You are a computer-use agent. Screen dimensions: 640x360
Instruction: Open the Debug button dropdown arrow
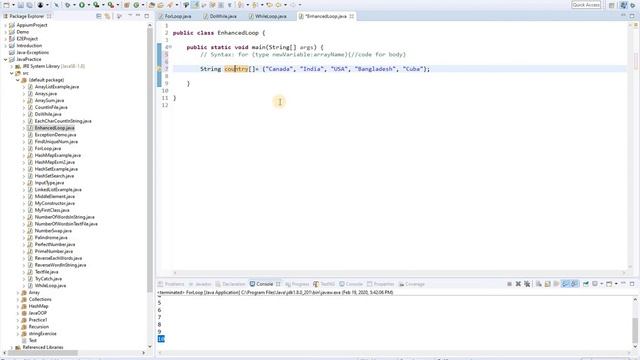[74, 5]
